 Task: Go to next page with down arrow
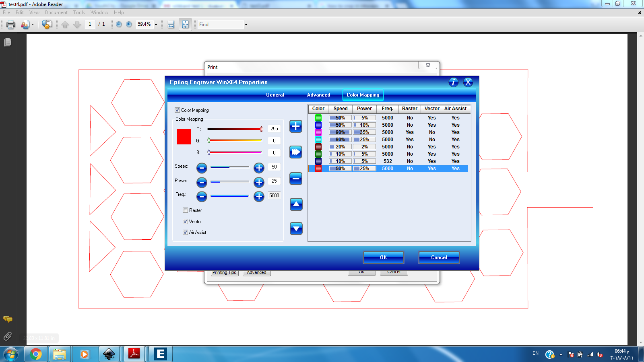pos(77,25)
